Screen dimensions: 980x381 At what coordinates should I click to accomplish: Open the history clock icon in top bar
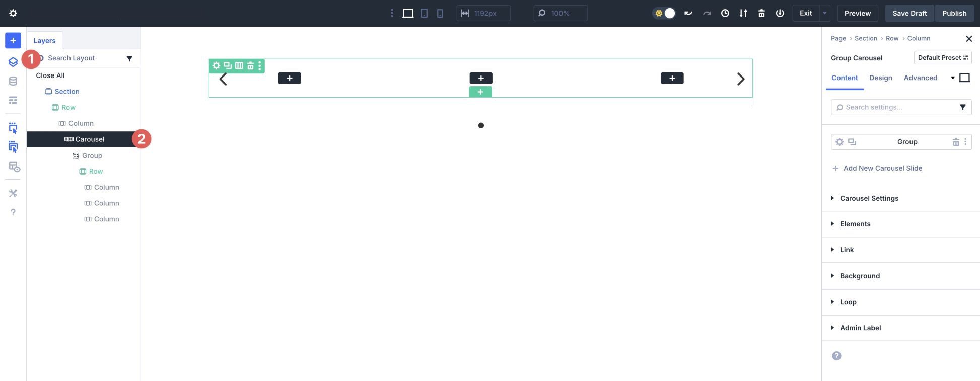click(x=725, y=13)
